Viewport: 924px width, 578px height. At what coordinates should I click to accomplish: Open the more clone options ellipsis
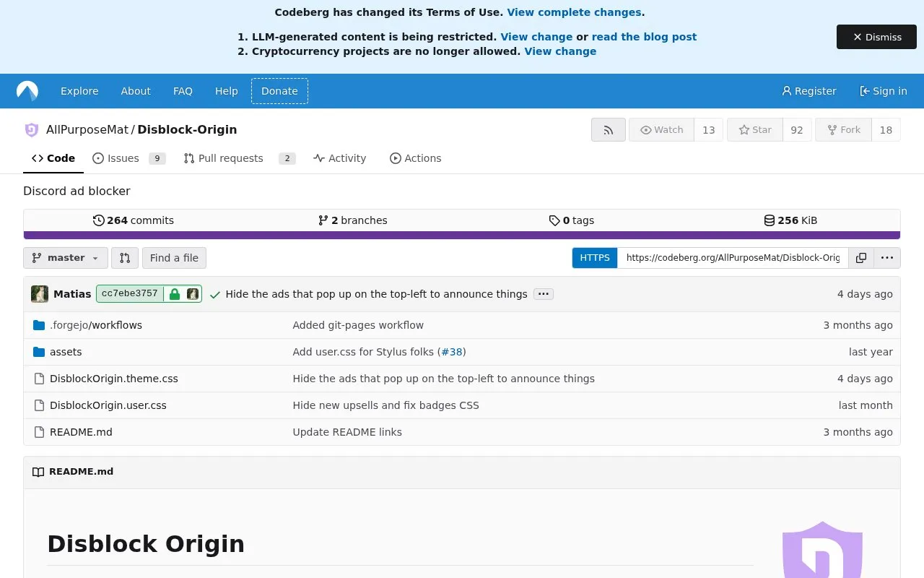[x=887, y=258]
